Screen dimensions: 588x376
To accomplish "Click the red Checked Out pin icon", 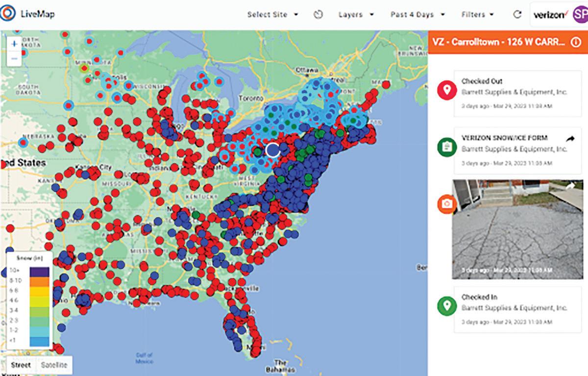I will tap(446, 90).
